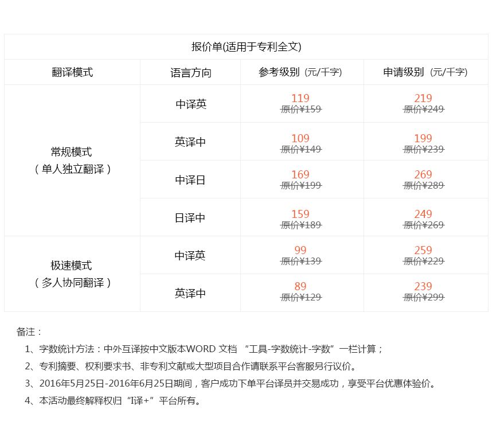Click struck-through 原价¥159
This screenshot has width=504, height=429.
pos(301,110)
